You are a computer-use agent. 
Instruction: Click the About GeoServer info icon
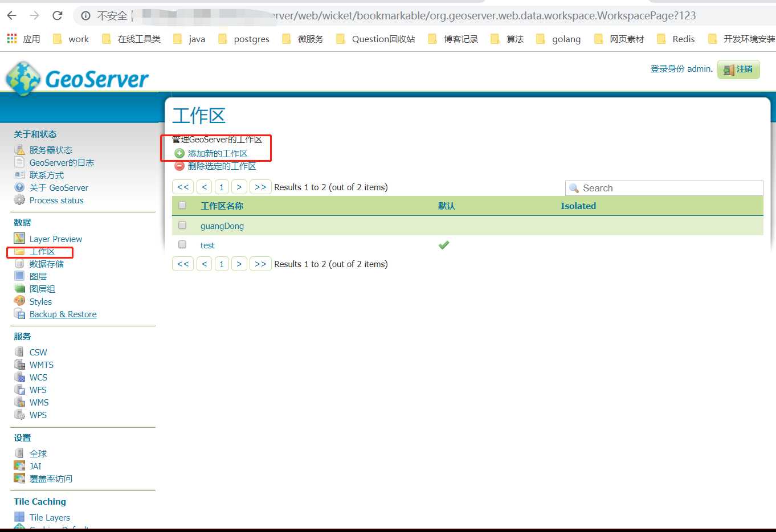pyautogui.click(x=19, y=187)
